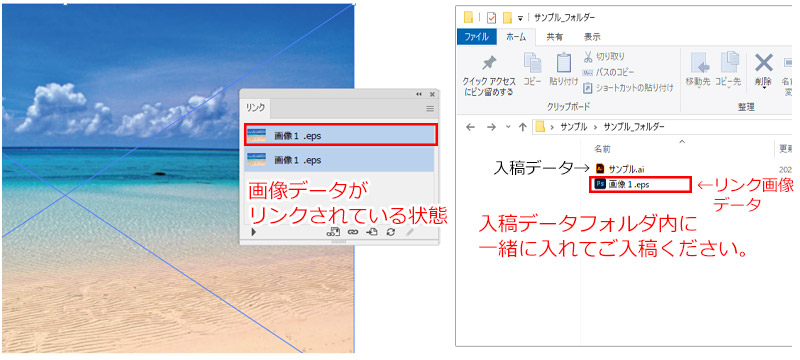Switch to the 表示 ribbon tab
Viewport: 800px width, 360px height.
click(x=592, y=37)
